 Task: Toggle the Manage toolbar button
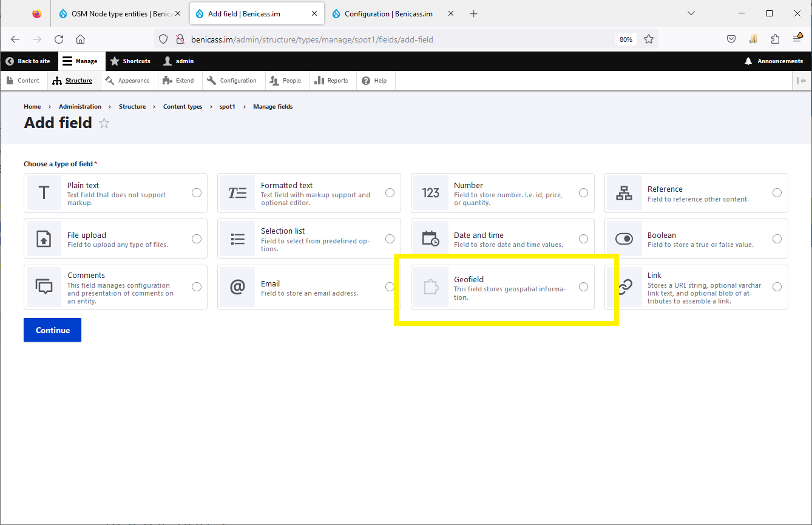[81, 61]
